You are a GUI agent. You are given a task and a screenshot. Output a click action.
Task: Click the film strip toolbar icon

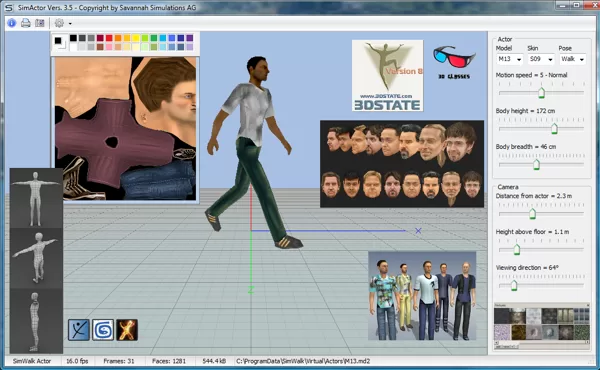pos(39,23)
